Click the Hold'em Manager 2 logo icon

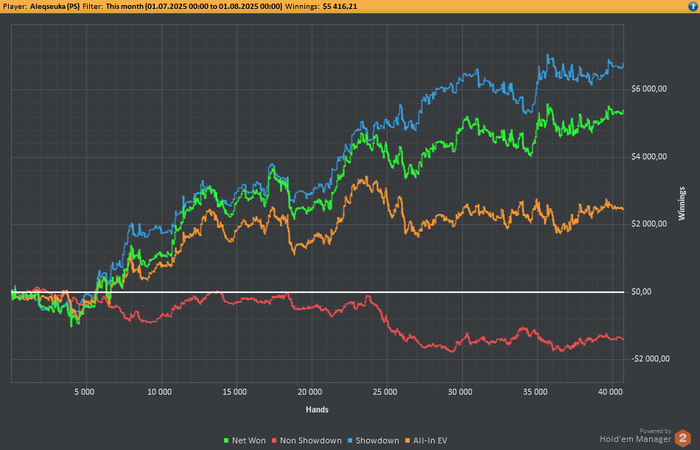click(x=683, y=438)
